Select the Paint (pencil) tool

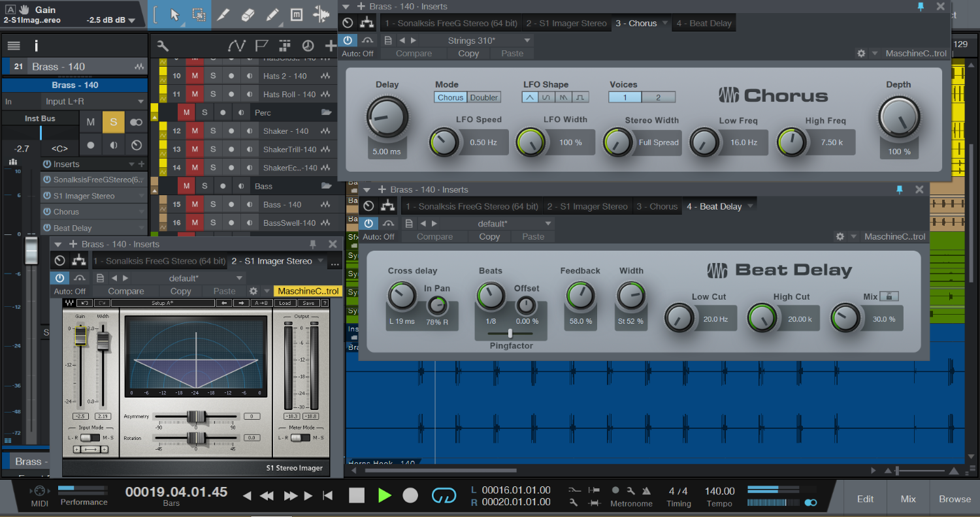(x=272, y=15)
